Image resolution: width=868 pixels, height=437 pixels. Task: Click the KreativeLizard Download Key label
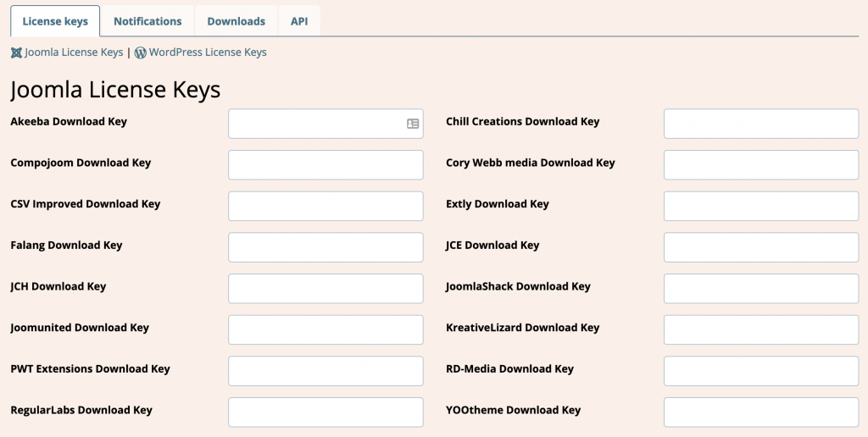pyautogui.click(x=522, y=328)
